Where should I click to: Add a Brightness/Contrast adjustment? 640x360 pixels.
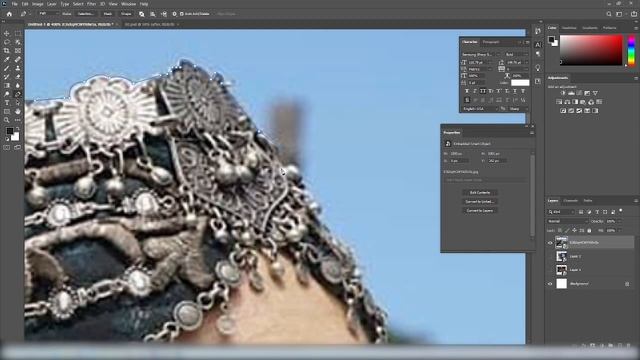563,93
